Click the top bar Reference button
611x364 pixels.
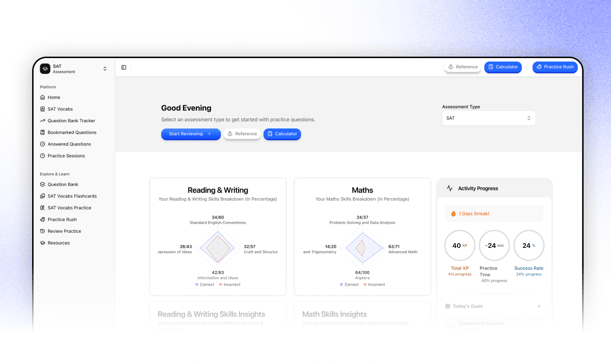463,67
